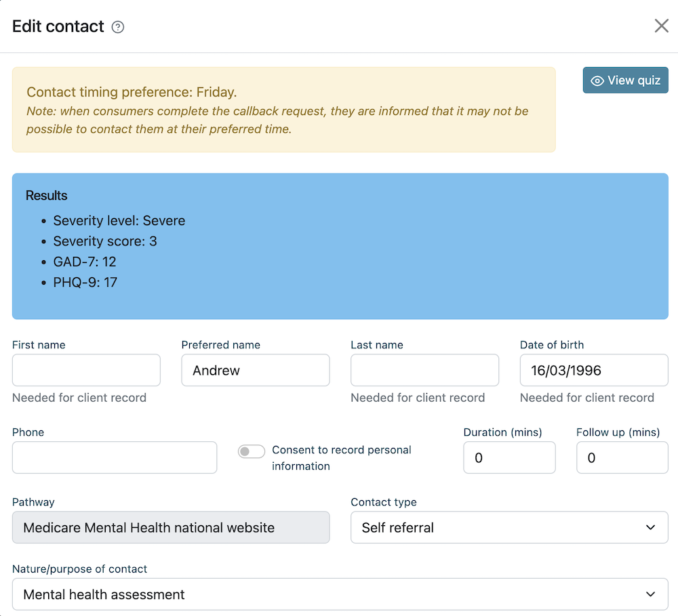Expand the Nature/purpose of contact dropdown
This screenshot has height=616, width=678.
[x=339, y=594]
